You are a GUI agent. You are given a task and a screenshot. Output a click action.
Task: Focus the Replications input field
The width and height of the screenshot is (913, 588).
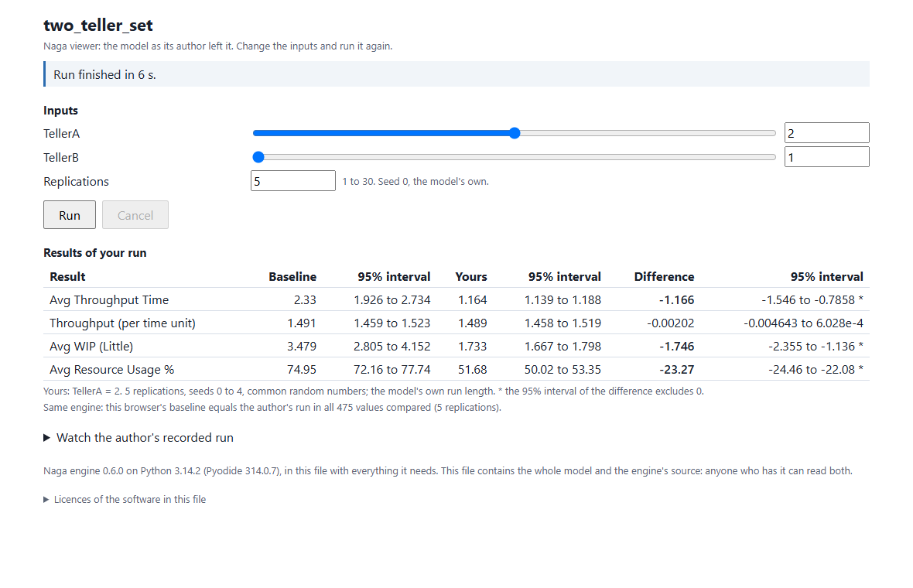point(293,180)
